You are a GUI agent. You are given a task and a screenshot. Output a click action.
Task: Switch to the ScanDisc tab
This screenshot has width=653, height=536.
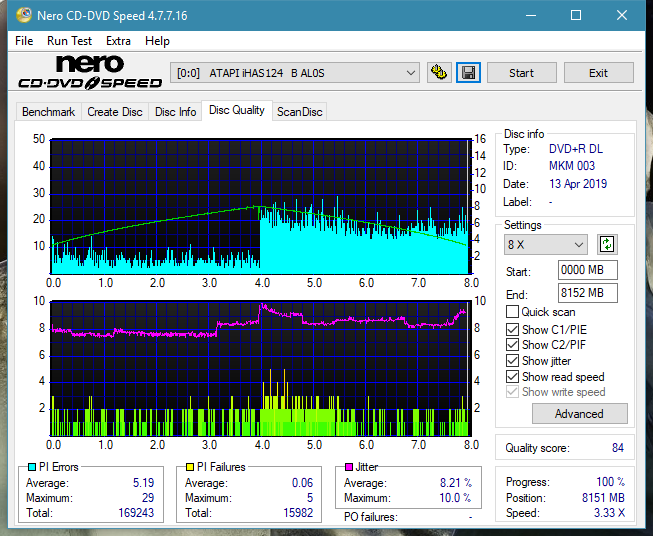(x=299, y=112)
